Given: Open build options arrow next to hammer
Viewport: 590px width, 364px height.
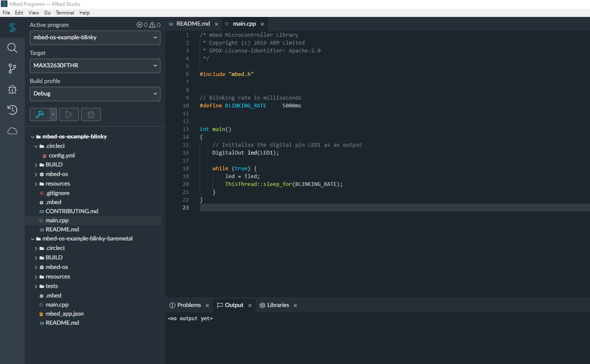Looking at the screenshot, I should tap(53, 114).
